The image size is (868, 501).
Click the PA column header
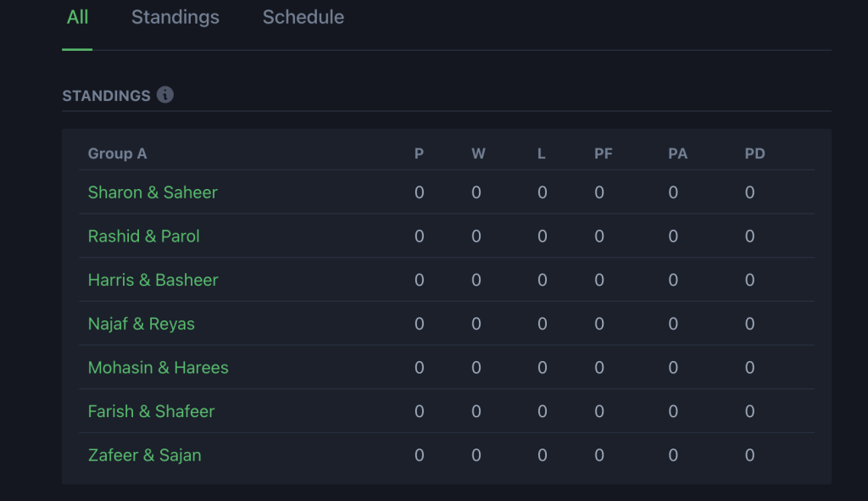pyautogui.click(x=677, y=153)
